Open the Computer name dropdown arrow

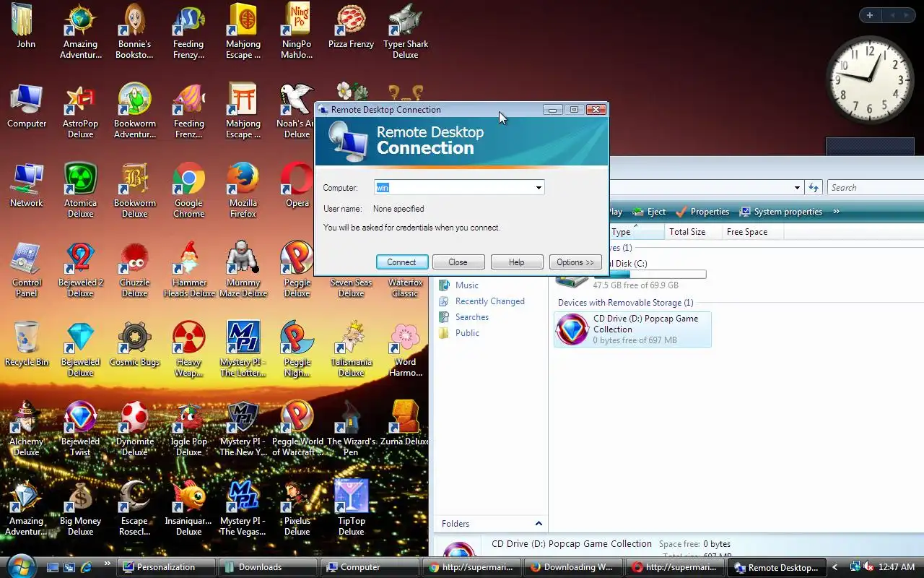tap(539, 188)
